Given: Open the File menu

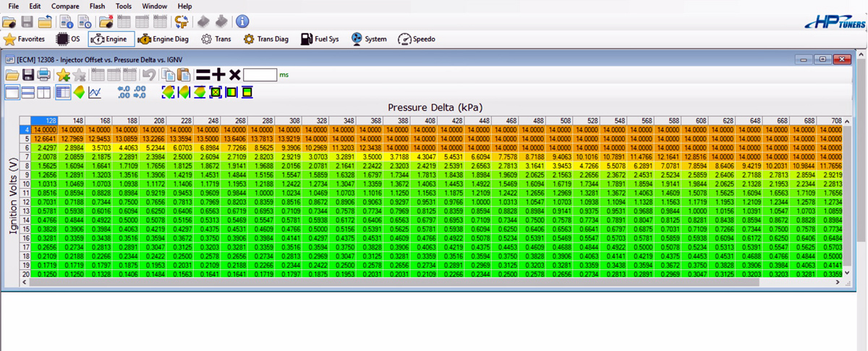Looking at the screenshot, I should tap(13, 6).
